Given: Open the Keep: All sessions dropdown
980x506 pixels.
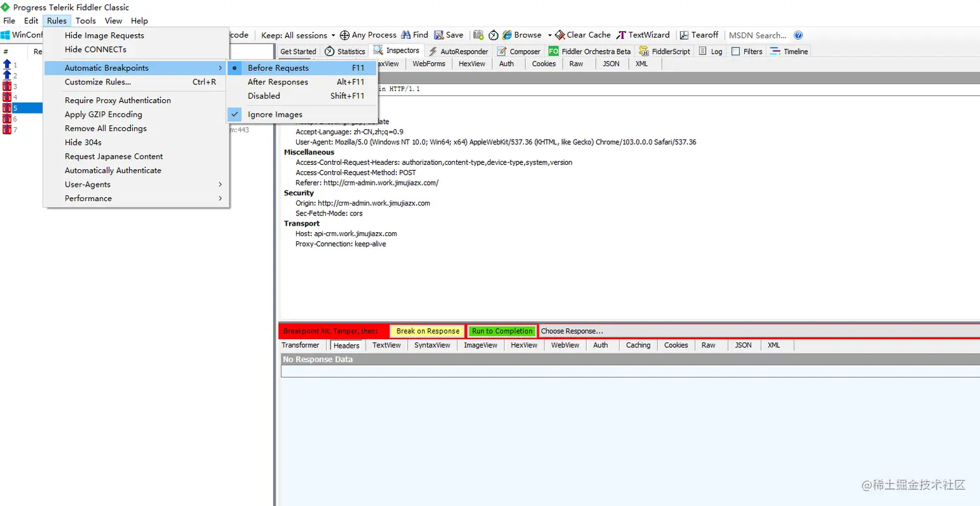Looking at the screenshot, I should 299,35.
